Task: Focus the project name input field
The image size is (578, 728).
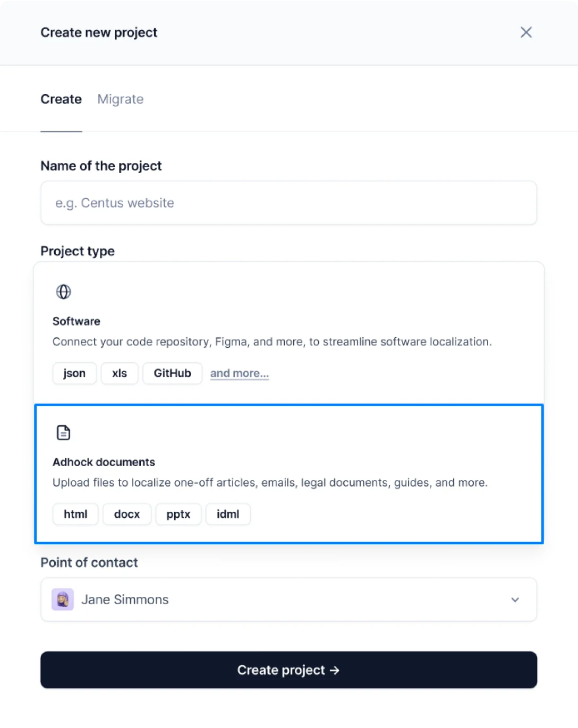Action: click(288, 203)
